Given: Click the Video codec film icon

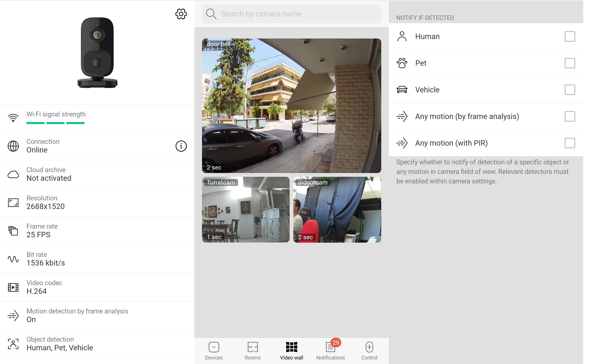Looking at the screenshot, I should tap(13, 287).
